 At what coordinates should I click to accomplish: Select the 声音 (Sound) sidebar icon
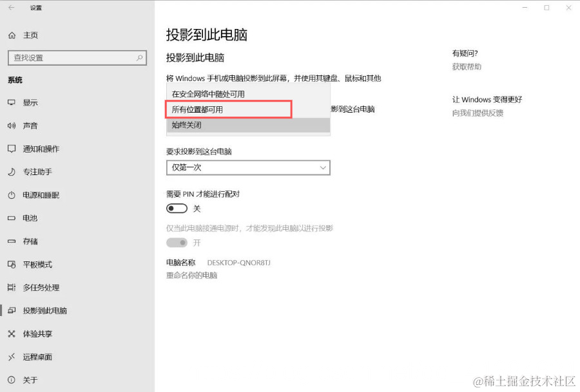click(39, 126)
